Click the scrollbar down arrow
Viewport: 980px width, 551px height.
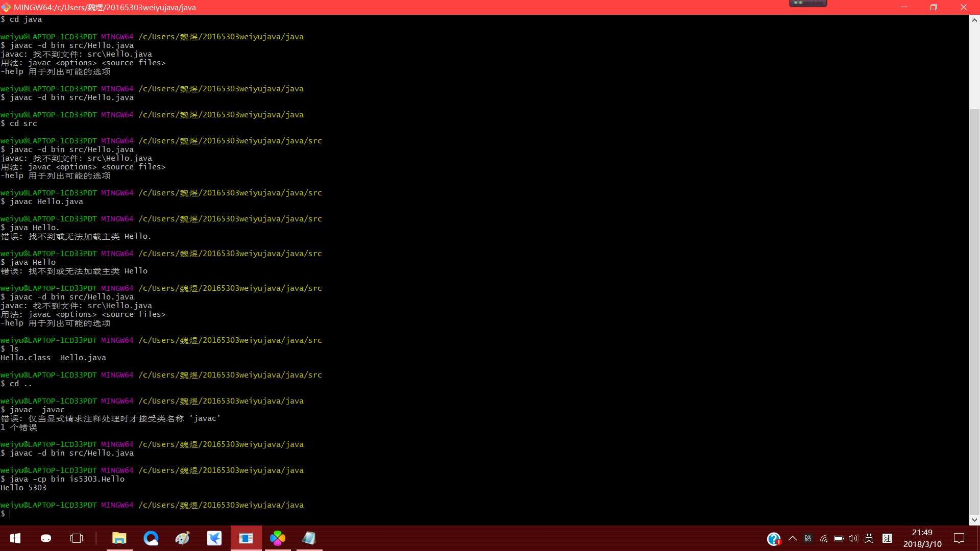coord(974,520)
